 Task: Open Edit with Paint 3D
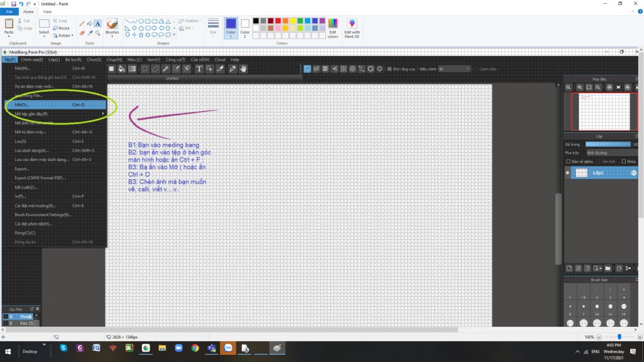click(352, 26)
